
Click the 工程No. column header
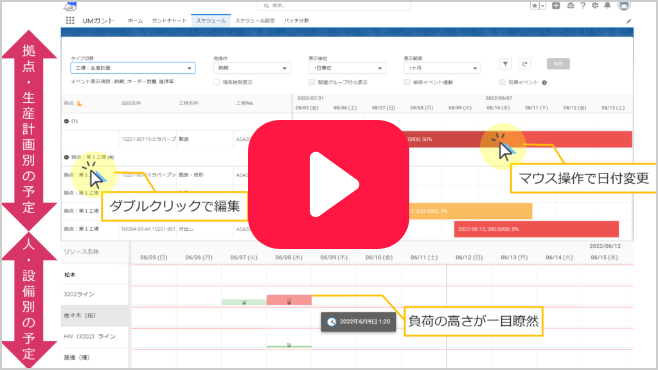click(x=245, y=103)
